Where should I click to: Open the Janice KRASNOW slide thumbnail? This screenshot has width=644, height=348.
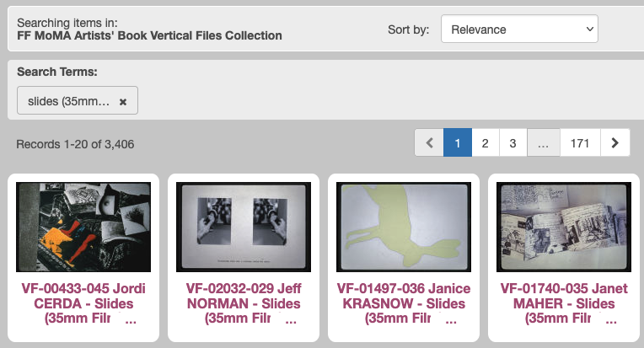pyautogui.click(x=403, y=227)
